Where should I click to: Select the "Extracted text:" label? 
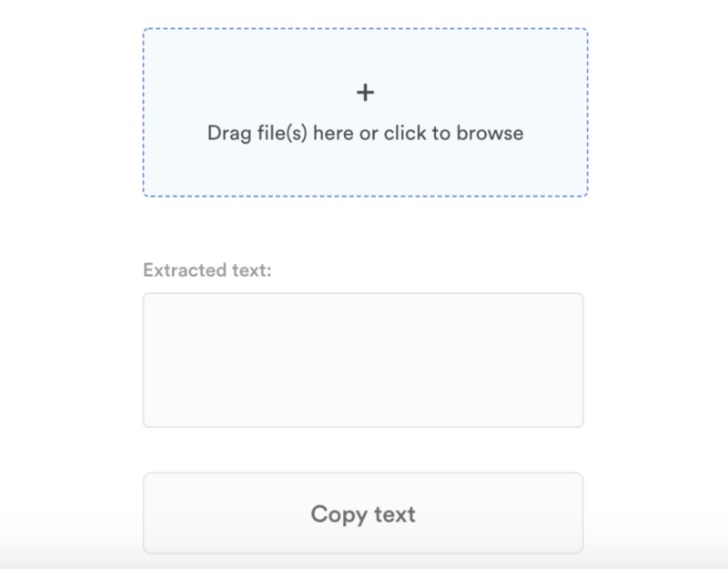tap(207, 270)
